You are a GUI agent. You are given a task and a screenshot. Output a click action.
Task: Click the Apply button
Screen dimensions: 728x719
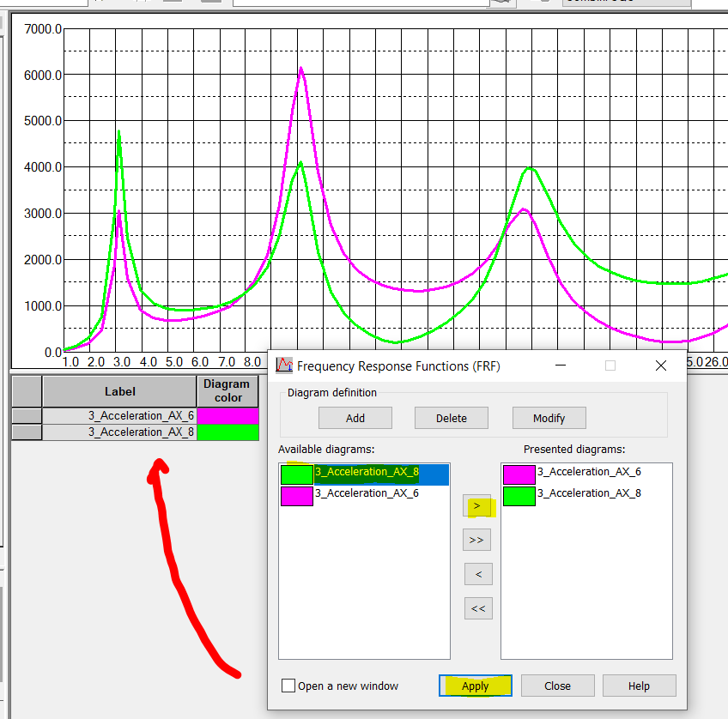point(475,685)
